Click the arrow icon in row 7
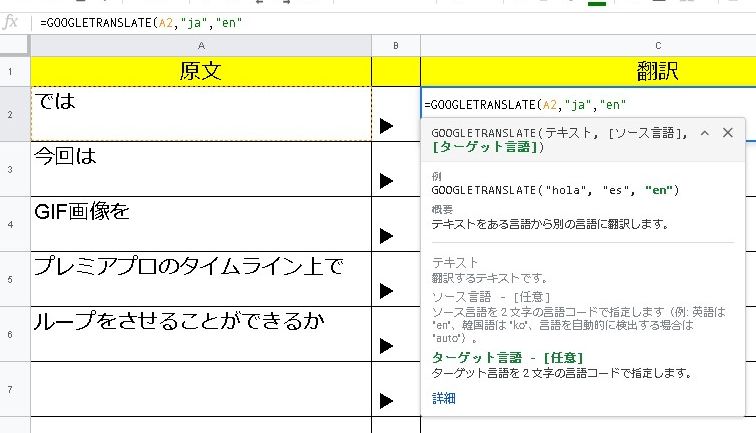Viewport: 756px width, 433px height. [387, 401]
